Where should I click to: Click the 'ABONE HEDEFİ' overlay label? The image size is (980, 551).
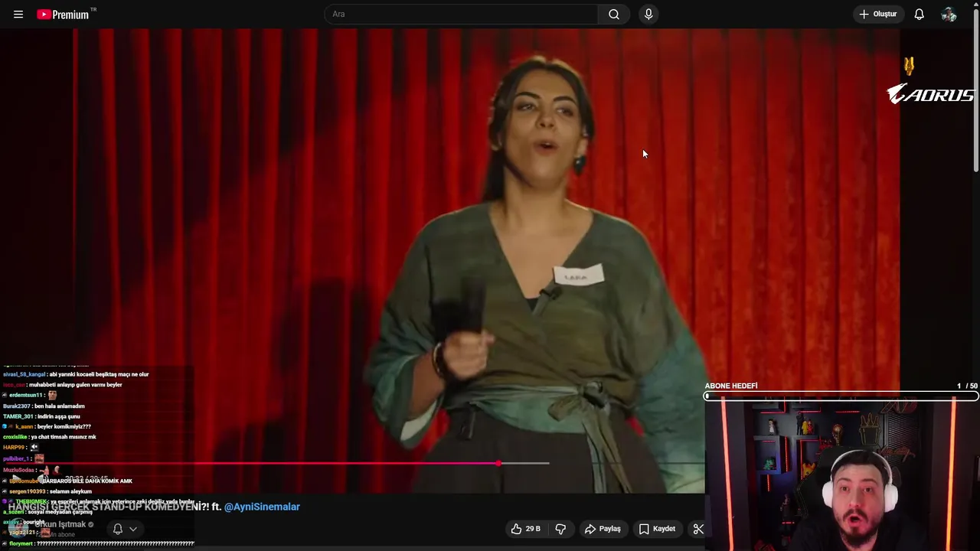731,386
